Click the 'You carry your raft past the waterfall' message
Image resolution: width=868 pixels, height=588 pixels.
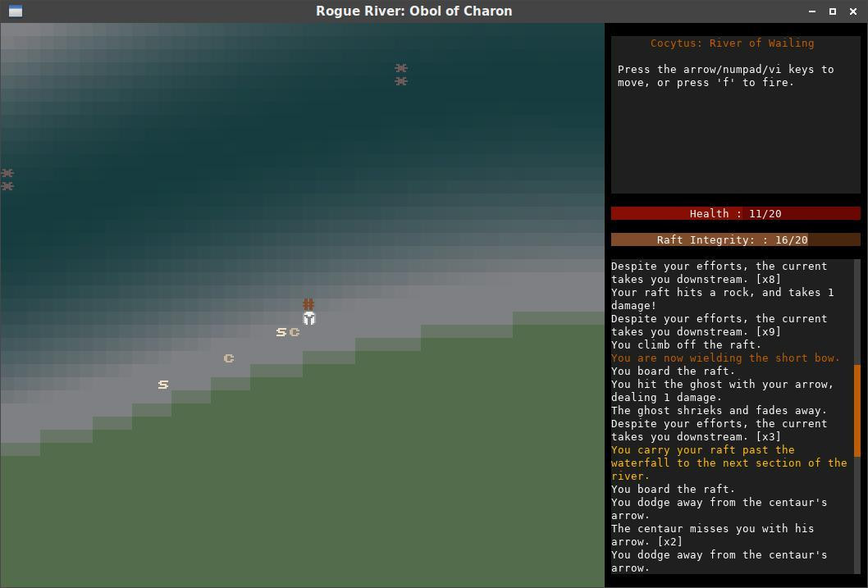pos(729,463)
